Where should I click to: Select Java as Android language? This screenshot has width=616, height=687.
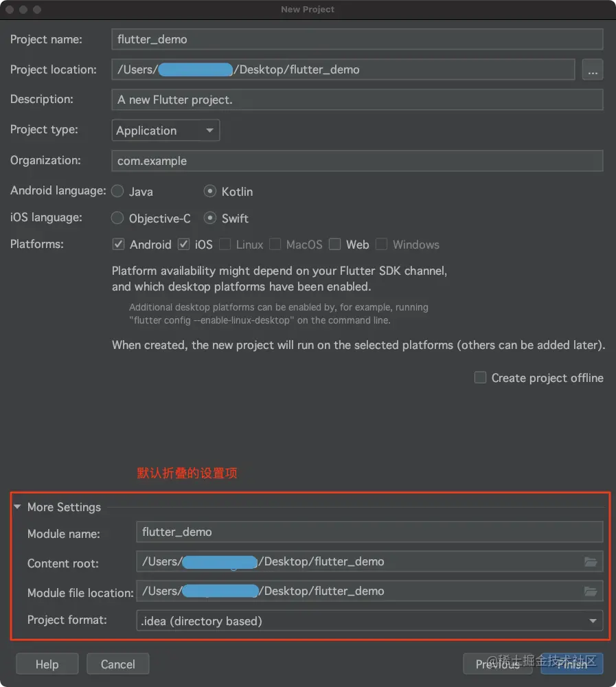[x=118, y=192]
